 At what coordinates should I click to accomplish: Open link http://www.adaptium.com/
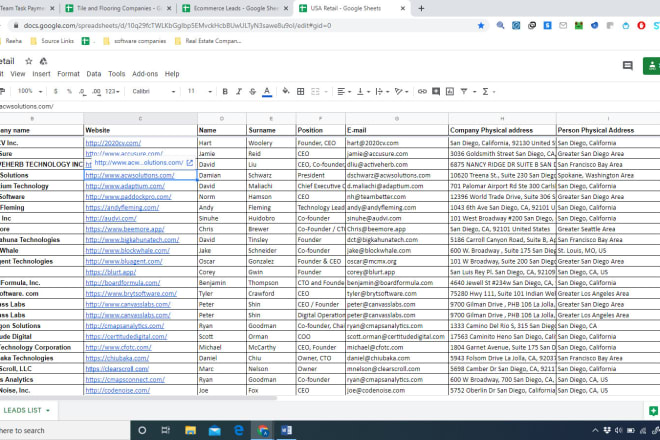(x=125, y=186)
